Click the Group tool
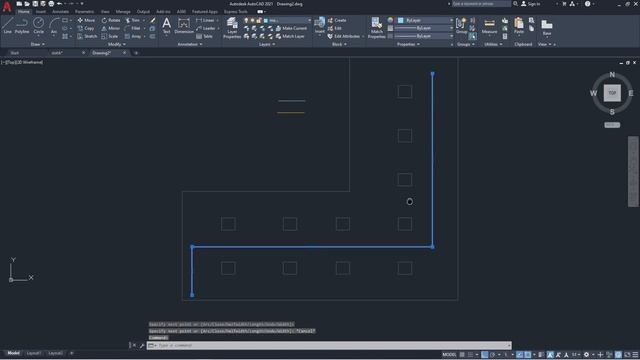The height and width of the screenshot is (360, 640). coord(462,26)
